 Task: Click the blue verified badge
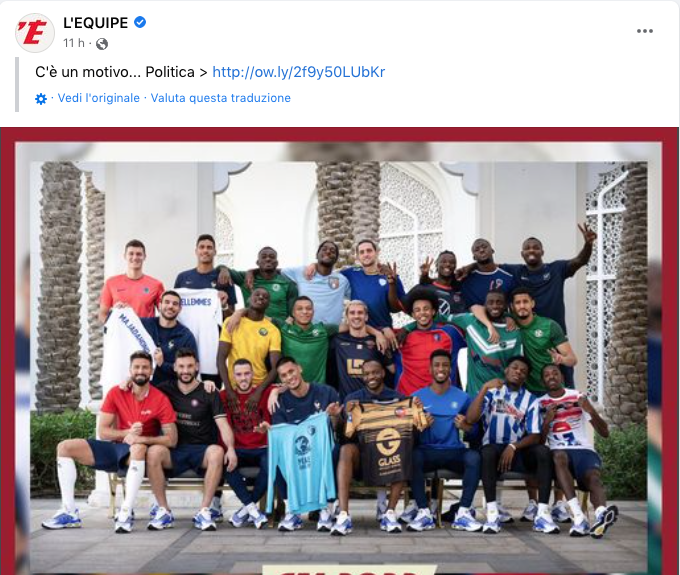(x=140, y=22)
